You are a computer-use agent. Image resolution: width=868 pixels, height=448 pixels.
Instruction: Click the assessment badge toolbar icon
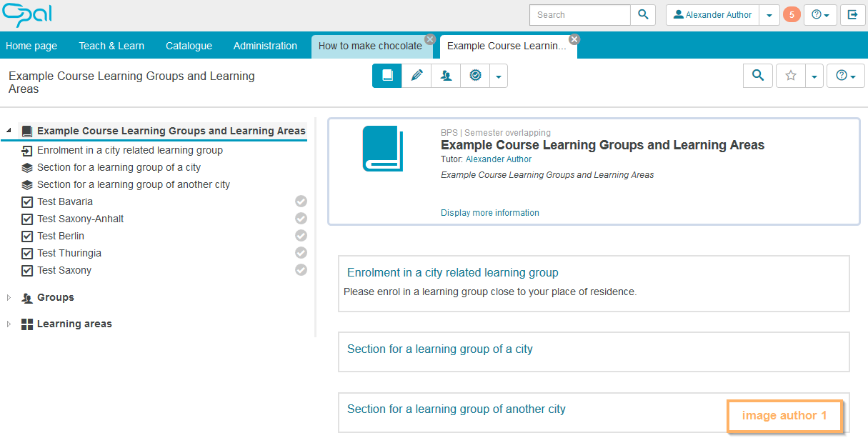pos(475,76)
